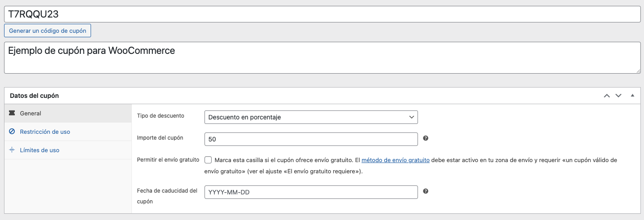
Task: Switch to the Restricción de uso tab
Action: click(x=45, y=132)
